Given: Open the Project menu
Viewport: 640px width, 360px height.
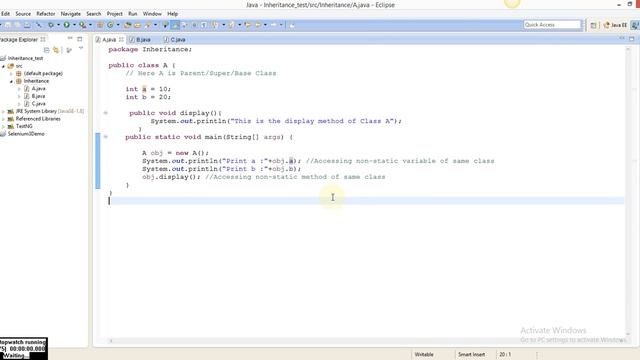Looking at the screenshot, I should [115, 13].
